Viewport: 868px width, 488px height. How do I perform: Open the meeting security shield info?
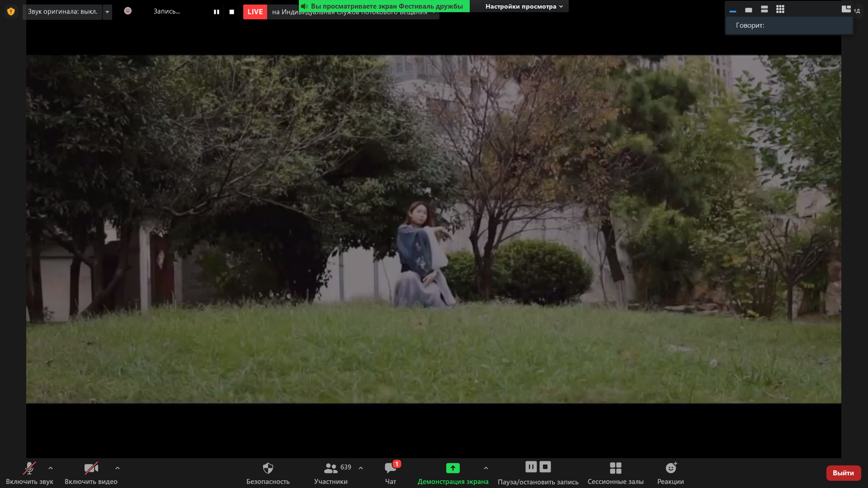click(x=11, y=11)
